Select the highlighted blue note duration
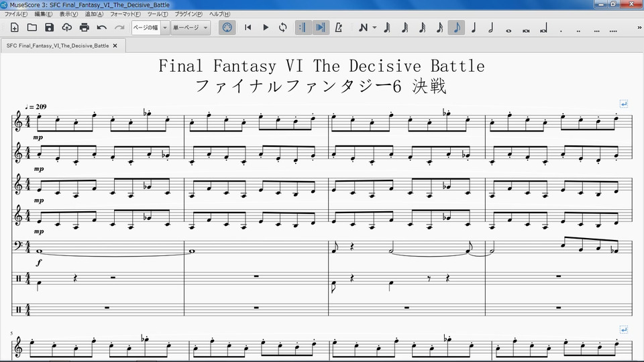 [456, 27]
